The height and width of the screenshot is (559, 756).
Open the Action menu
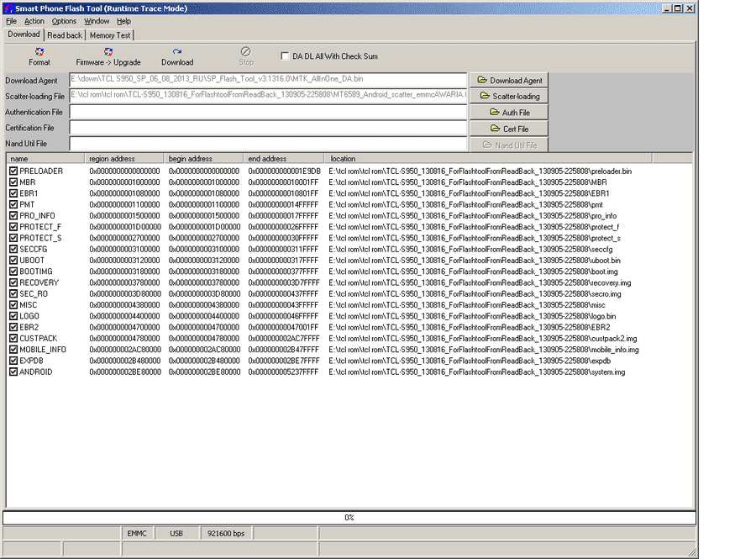(34, 21)
